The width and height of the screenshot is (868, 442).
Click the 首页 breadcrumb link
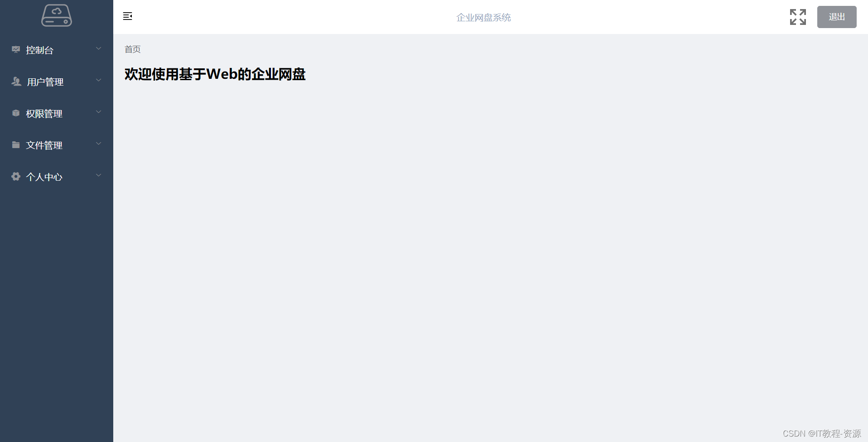click(133, 49)
